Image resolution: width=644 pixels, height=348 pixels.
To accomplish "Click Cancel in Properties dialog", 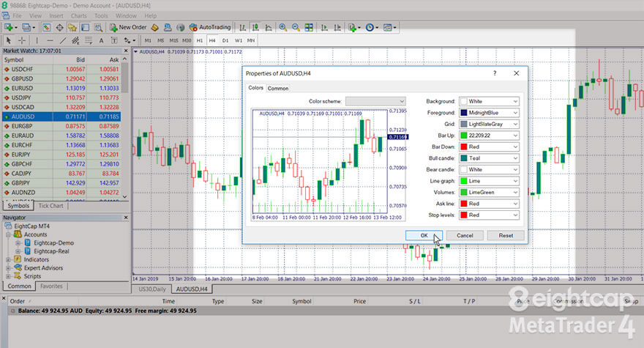I will click(x=465, y=235).
